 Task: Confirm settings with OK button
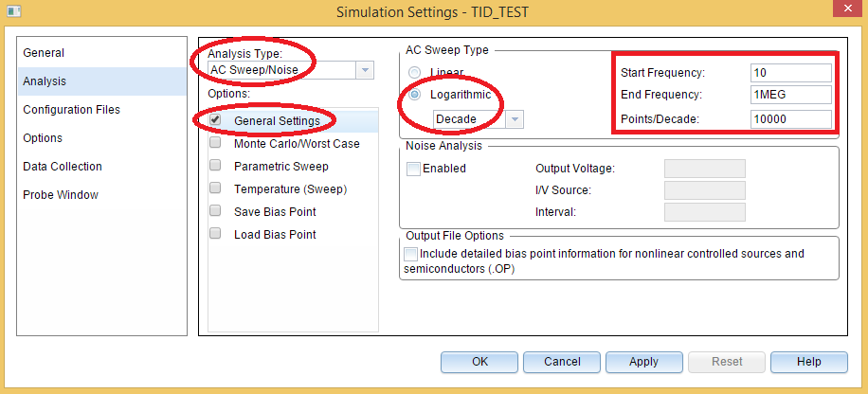point(479,362)
